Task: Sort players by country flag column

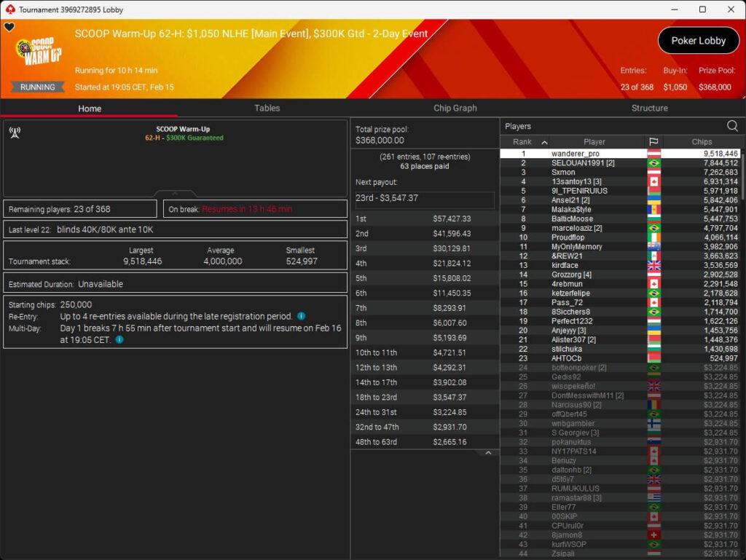Action: tap(653, 142)
